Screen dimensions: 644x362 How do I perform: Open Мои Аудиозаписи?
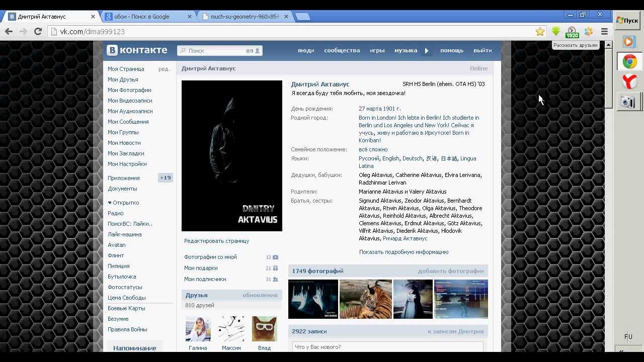point(130,111)
